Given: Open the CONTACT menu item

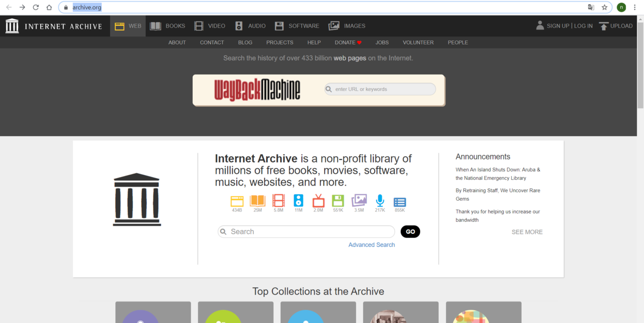Looking at the screenshot, I should pos(212,42).
